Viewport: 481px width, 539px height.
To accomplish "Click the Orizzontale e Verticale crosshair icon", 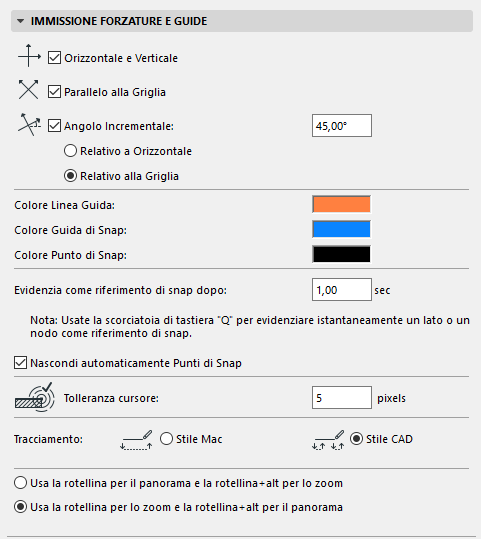I will click(29, 56).
